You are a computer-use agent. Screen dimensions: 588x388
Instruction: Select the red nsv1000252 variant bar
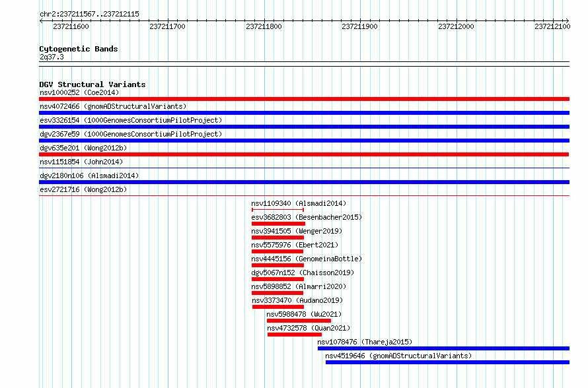click(304, 99)
